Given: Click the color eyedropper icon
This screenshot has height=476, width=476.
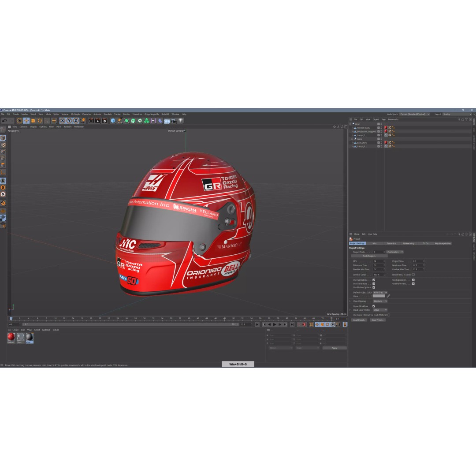Looking at the screenshot, I should click(388, 296).
